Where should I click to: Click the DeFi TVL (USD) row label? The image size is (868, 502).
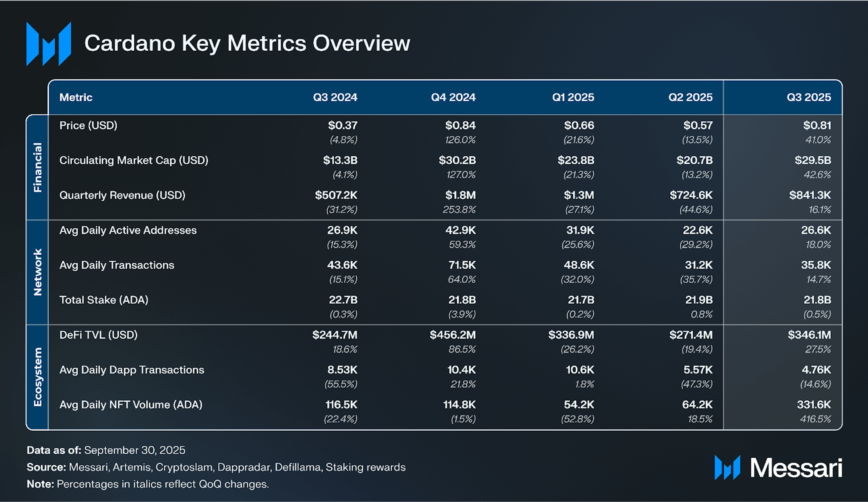pyautogui.click(x=98, y=335)
